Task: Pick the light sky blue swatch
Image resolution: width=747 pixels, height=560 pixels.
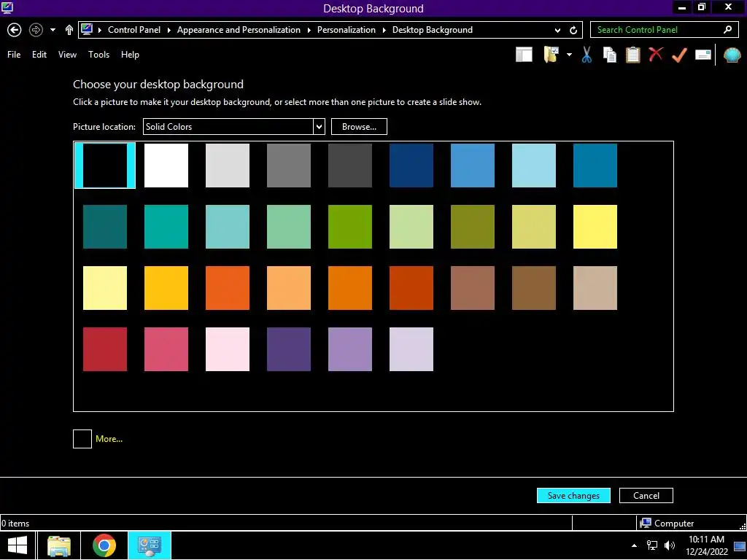Action: tap(533, 166)
